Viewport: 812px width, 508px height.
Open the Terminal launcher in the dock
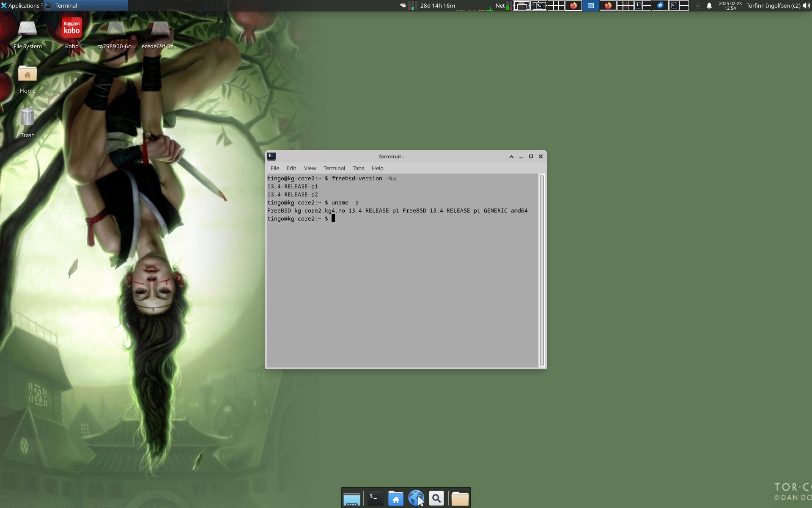(x=375, y=498)
